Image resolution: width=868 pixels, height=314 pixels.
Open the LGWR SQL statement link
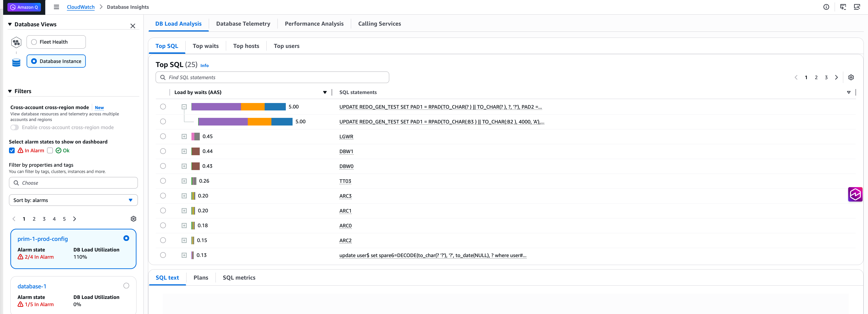[346, 137]
